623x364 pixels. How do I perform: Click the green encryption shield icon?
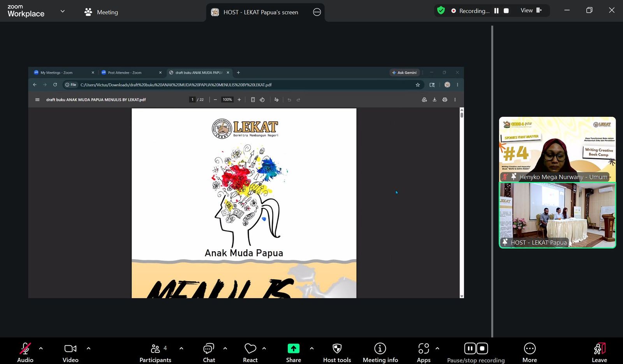point(441,11)
